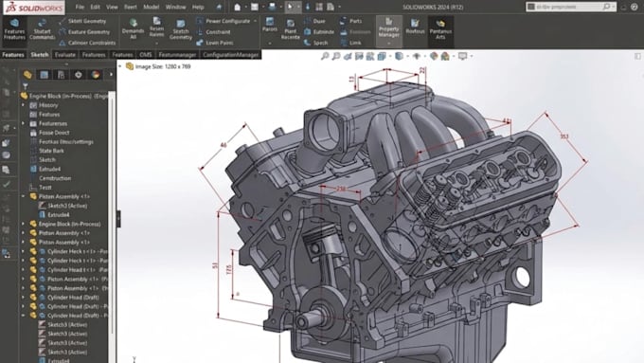Click the filter funnel icon above the tree
Image resolution: width=644 pixels, height=363 pixels.
point(26,86)
